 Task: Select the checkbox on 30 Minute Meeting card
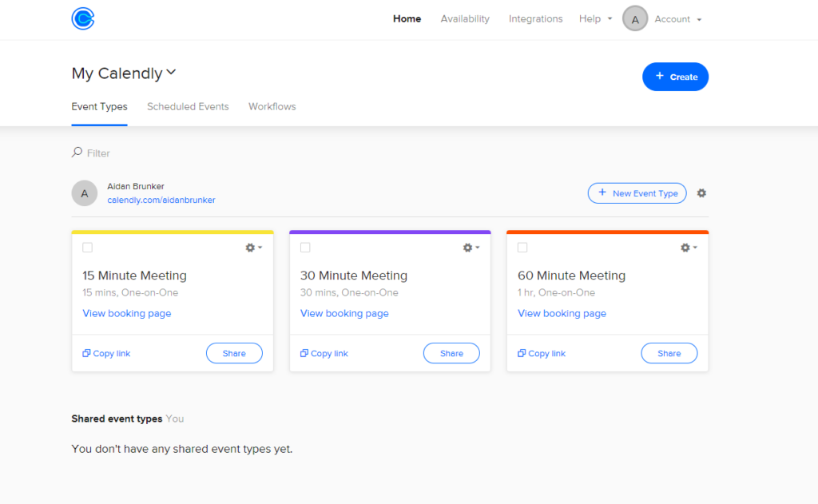[305, 248]
